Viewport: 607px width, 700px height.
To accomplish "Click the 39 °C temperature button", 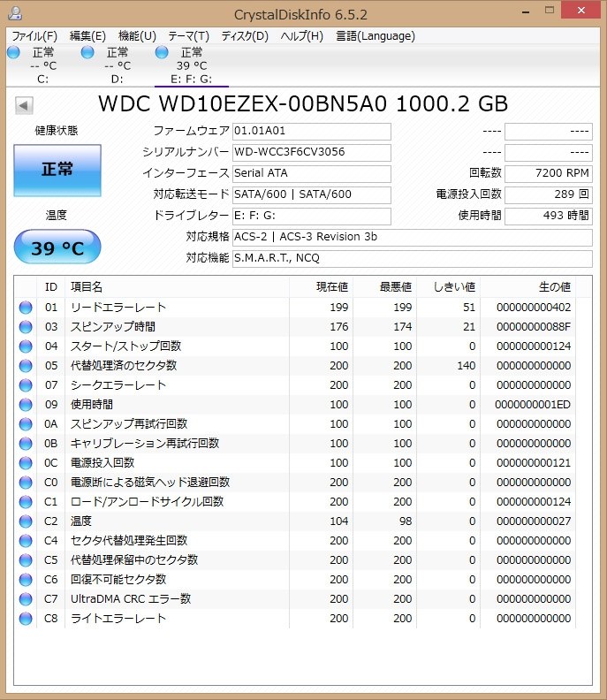I will [x=57, y=247].
